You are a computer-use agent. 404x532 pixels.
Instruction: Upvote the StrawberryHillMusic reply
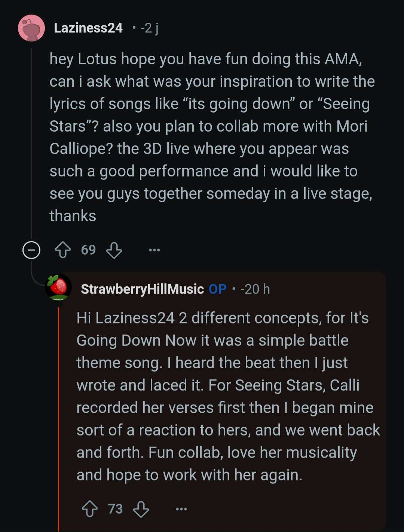click(x=90, y=509)
